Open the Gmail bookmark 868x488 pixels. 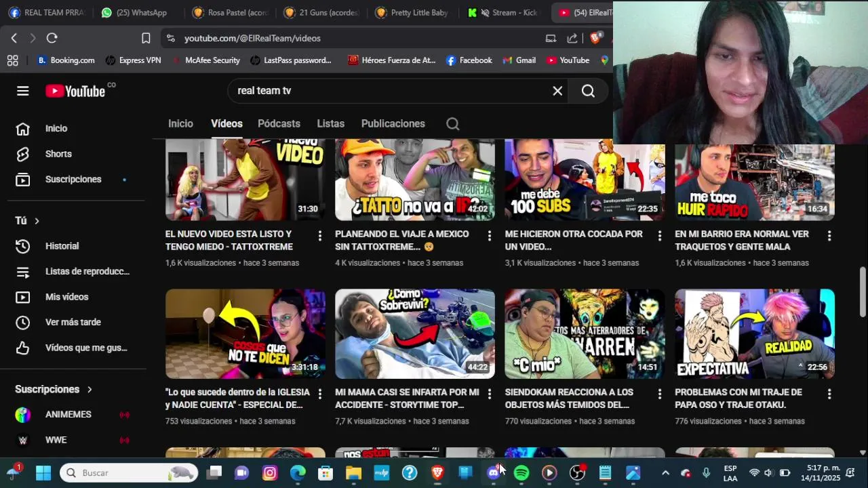(x=519, y=60)
